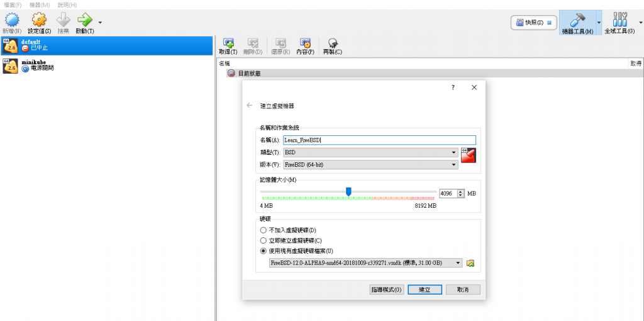The height and width of the screenshot is (321, 644).
Task: Open the Type (類型) BSD dropdown
Action: pos(370,152)
